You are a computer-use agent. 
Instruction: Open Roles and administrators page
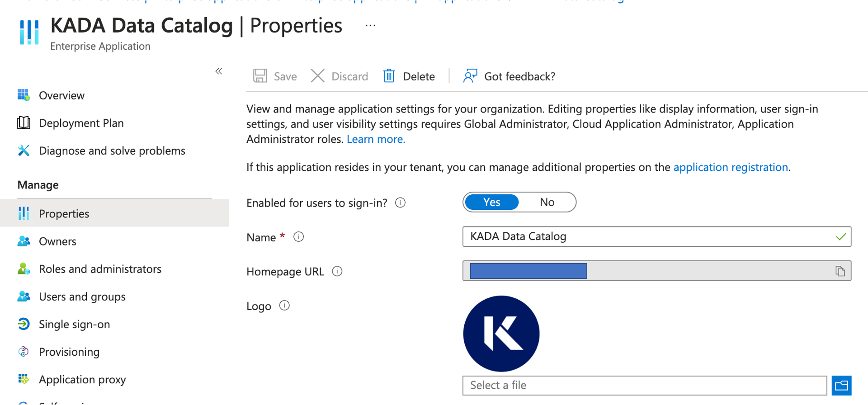pos(100,269)
